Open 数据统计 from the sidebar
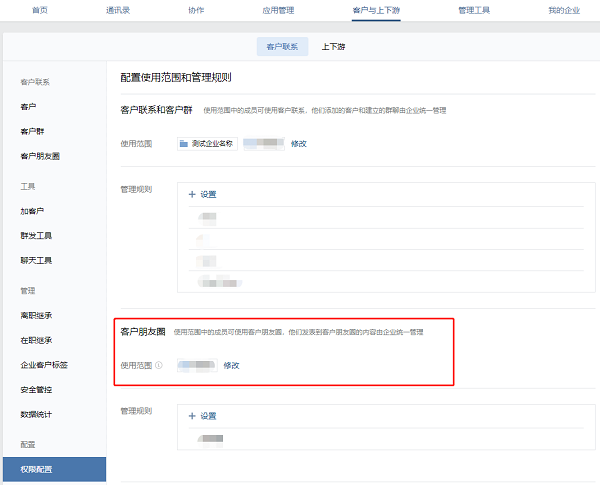 click(x=36, y=413)
